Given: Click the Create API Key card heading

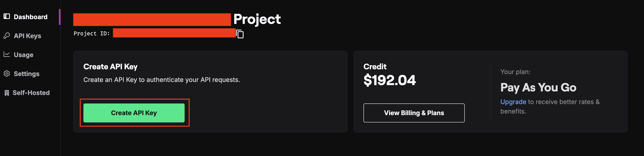Looking at the screenshot, I should (x=110, y=67).
